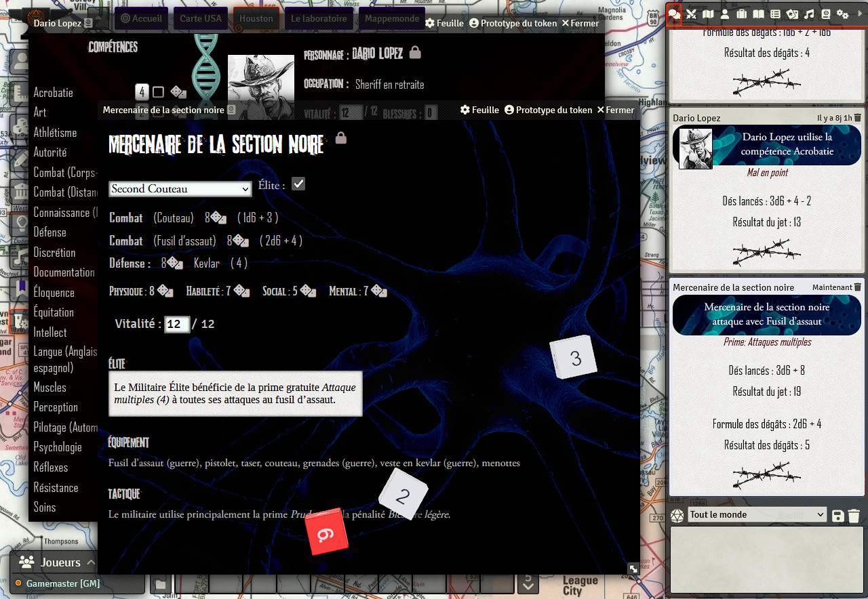Screen dimensions: 868x599
Task: Click Prototype du token on Mercenaire sheet
Action: [548, 110]
